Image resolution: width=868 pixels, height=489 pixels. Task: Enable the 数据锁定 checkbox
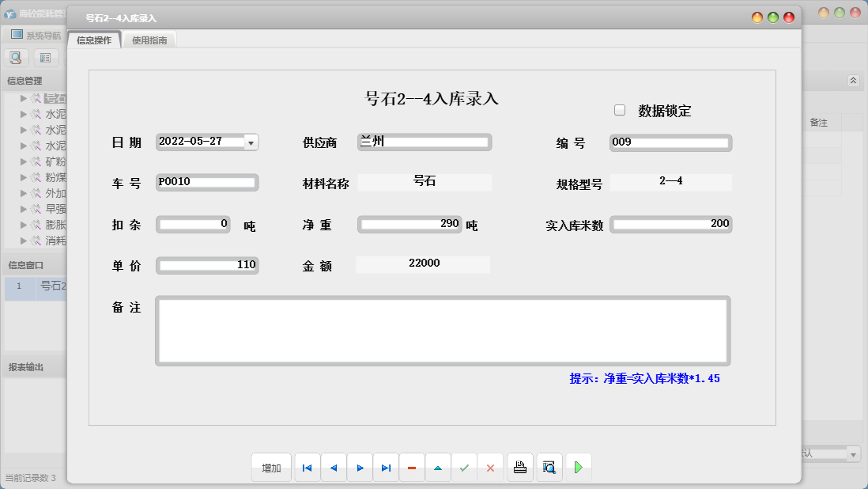[x=620, y=109]
